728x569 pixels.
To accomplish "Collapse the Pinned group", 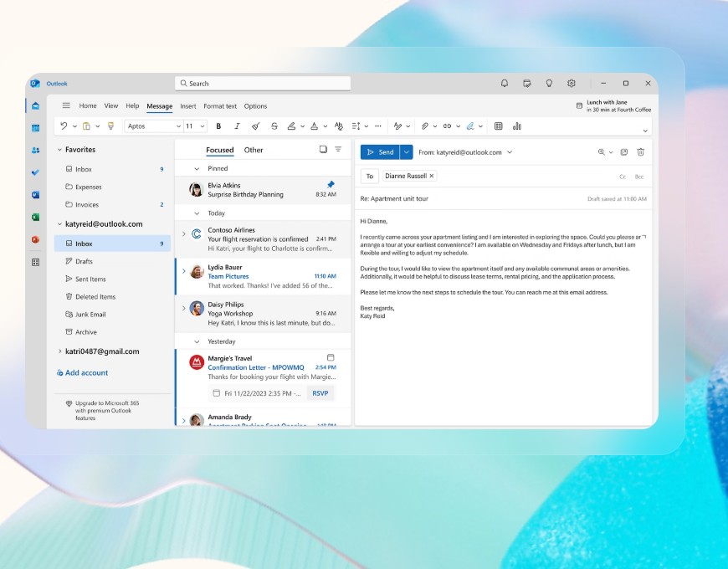I will pos(197,168).
